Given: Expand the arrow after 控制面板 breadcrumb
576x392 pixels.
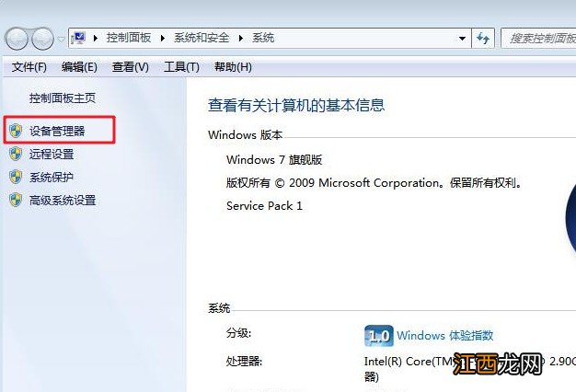Looking at the screenshot, I should [x=162, y=38].
